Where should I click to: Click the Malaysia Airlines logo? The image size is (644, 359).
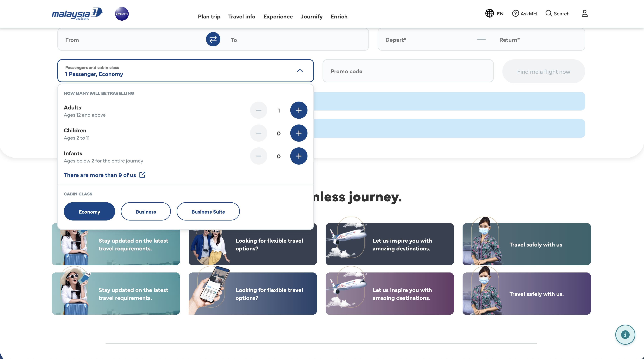tap(77, 14)
